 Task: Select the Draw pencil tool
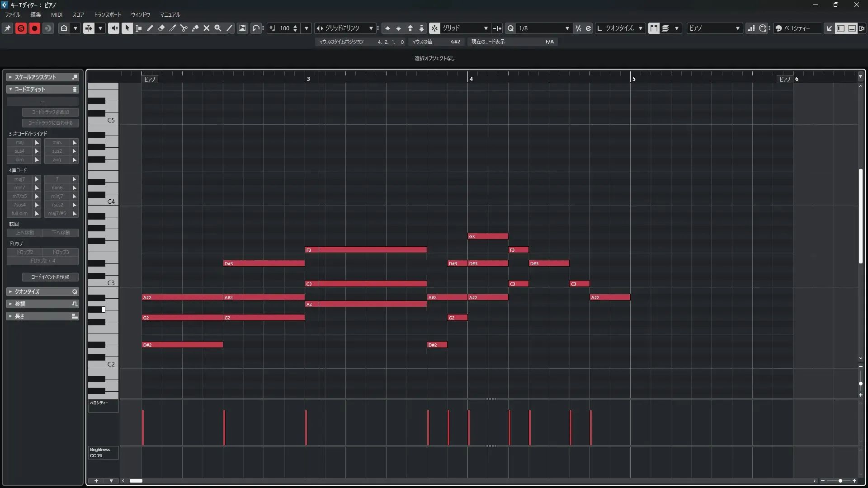(x=150, y=28)
